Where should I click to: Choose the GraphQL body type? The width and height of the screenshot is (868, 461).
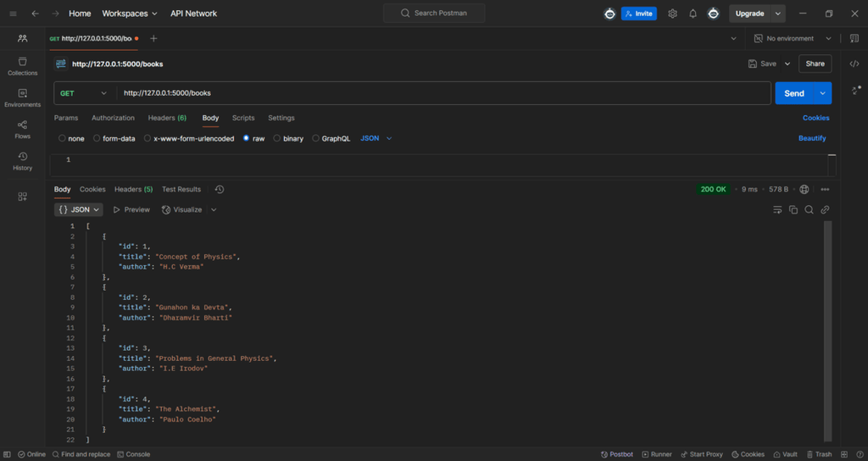coord(316,138)
